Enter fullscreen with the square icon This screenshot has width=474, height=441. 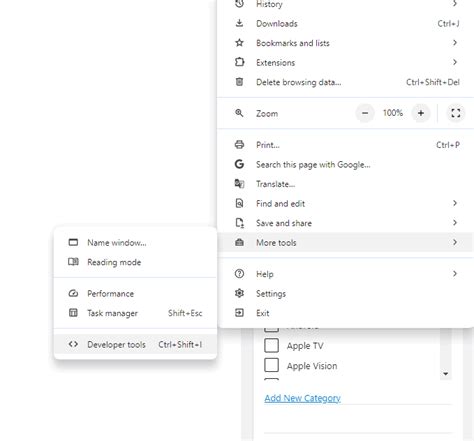tap(456, 113)
